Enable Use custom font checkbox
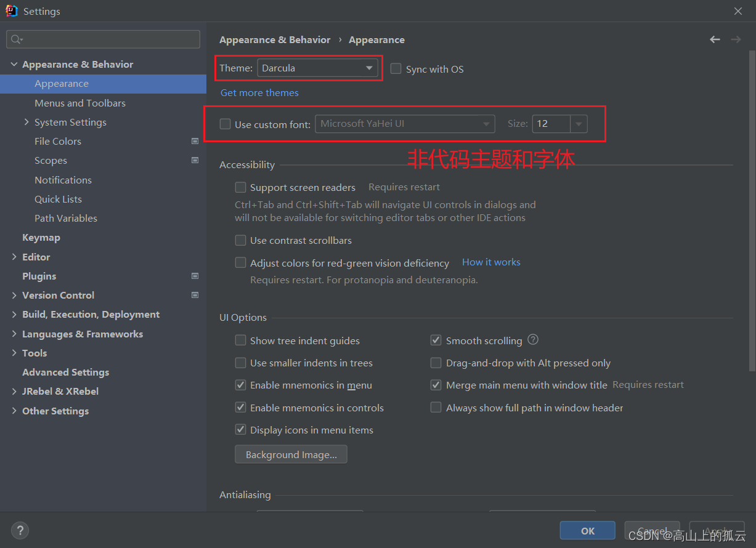The width and height of the screenshot is (756, 548). pyautogui.click(x=225, y=124)
